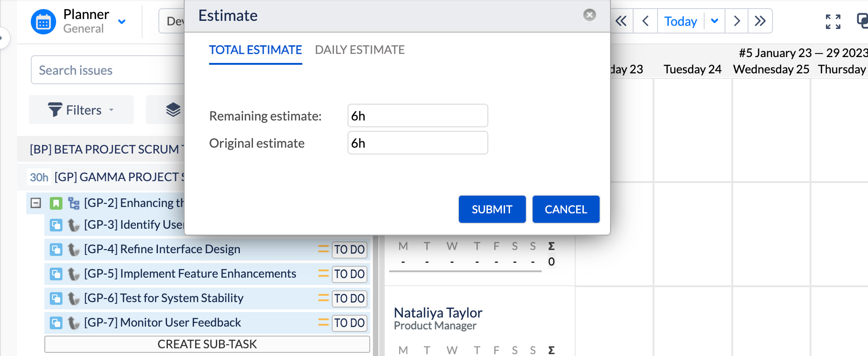Click the Planner calendar app icon
The height and width of the screenshot is (356, 868).
(x=43, y=22)
